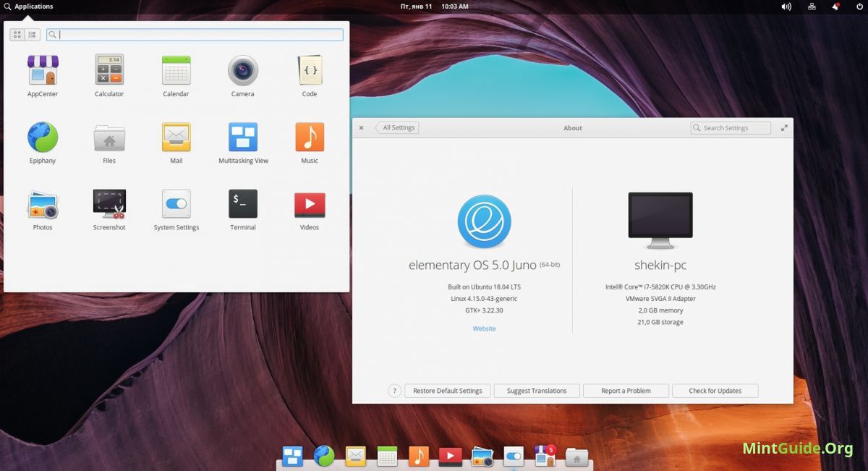Open Music player from the dock
This screenshot has width=868, height=471.
point(419,456)
